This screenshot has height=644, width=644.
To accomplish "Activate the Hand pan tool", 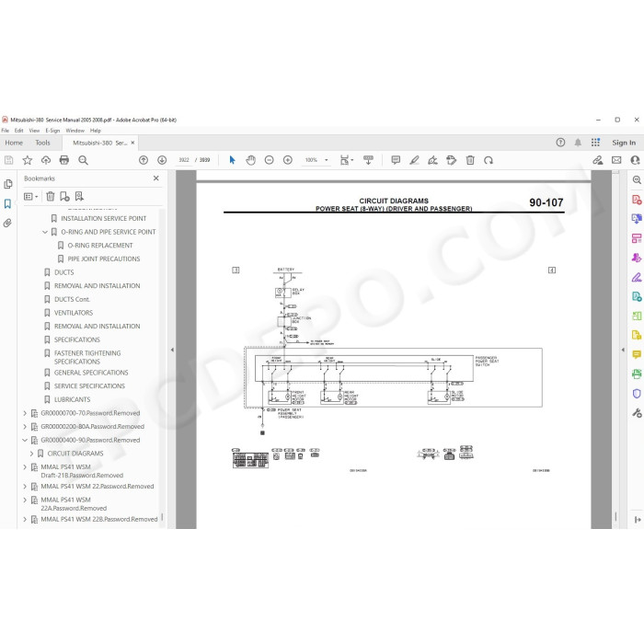I will [250, 160].
